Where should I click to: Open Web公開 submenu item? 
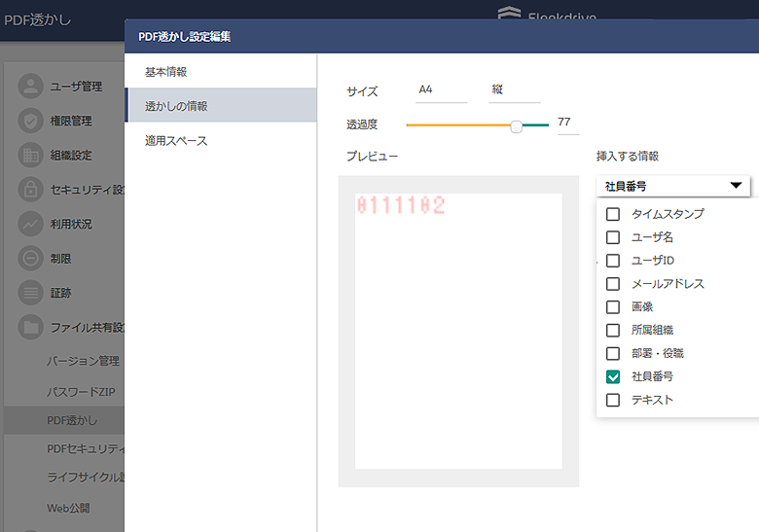(68, 509)
